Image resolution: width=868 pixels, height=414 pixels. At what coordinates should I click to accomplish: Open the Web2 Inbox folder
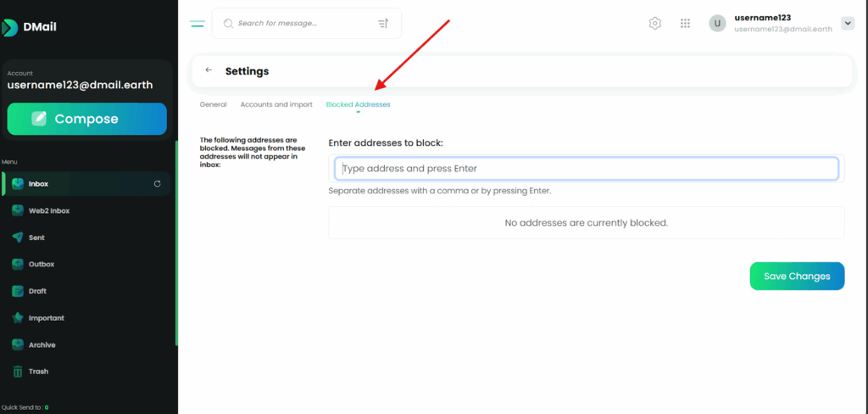point(48,210)
